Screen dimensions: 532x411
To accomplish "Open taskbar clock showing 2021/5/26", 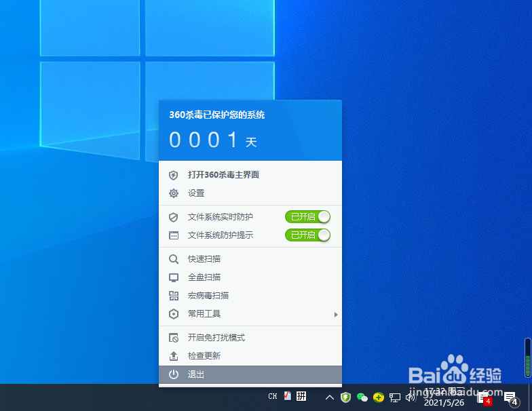I will pos(444,397).
